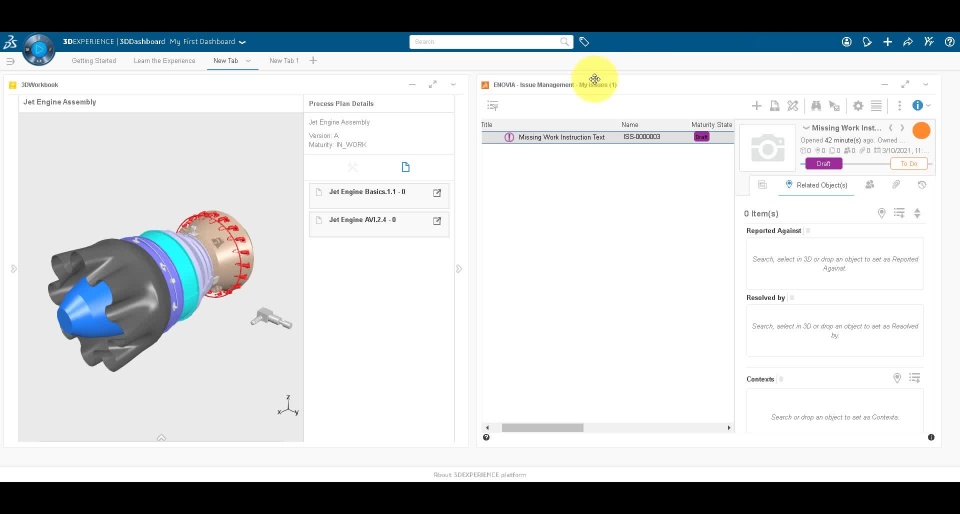Viewport: 960px width, 514px height.
Task: Open the attachments paperclip tab
Action: pos(896,185)
